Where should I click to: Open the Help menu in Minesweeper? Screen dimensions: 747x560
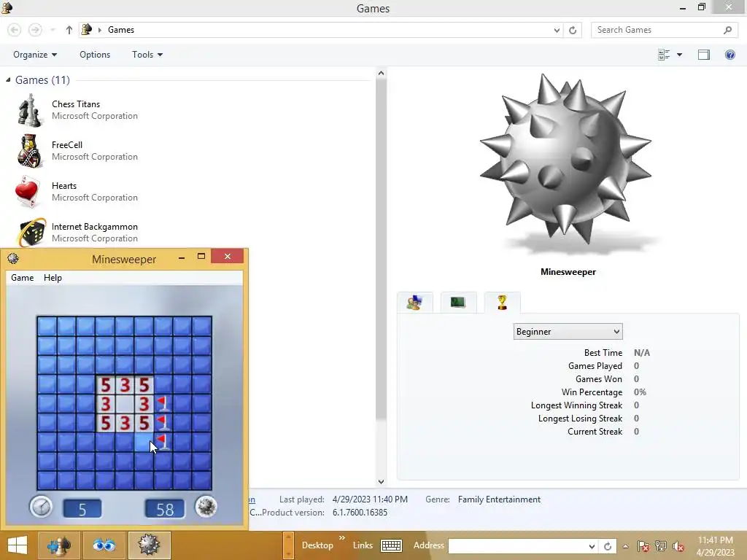53,278
